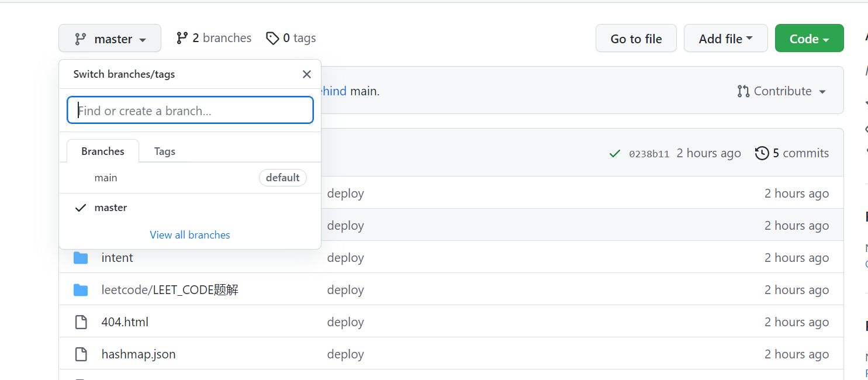The height and width of the screenshot is (380, 868).
Task: Focus the Find or create a branch field
Action: (x=191, y=110)
